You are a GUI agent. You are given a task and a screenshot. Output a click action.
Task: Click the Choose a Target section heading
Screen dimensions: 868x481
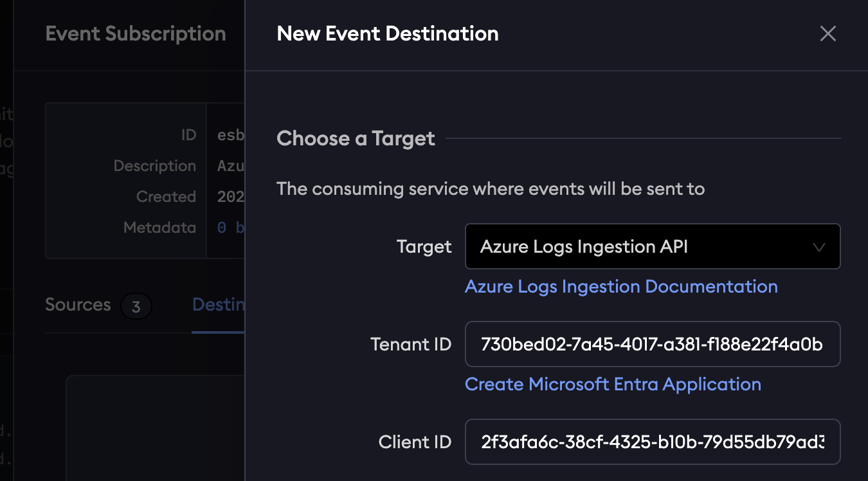click(x=356, y=138)
